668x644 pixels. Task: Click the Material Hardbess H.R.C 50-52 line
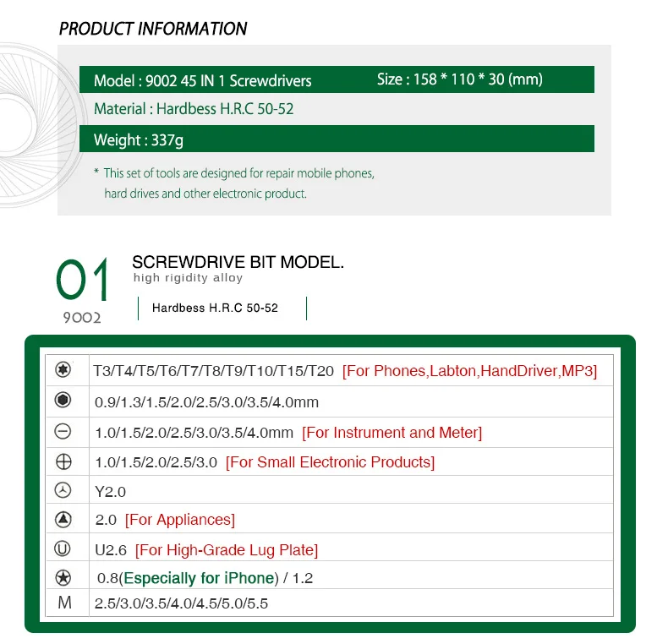click(194, 109)
